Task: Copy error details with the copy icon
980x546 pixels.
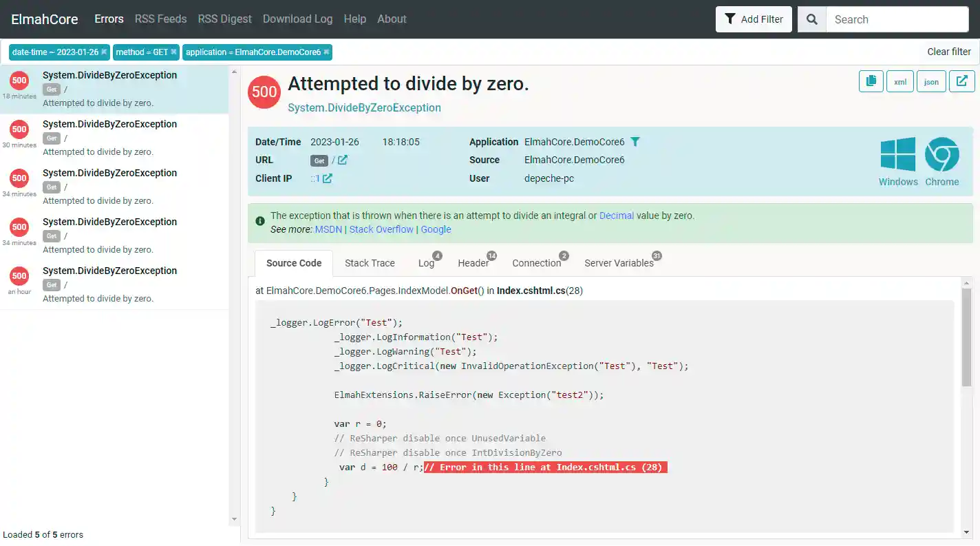Action: click(871, 81)
